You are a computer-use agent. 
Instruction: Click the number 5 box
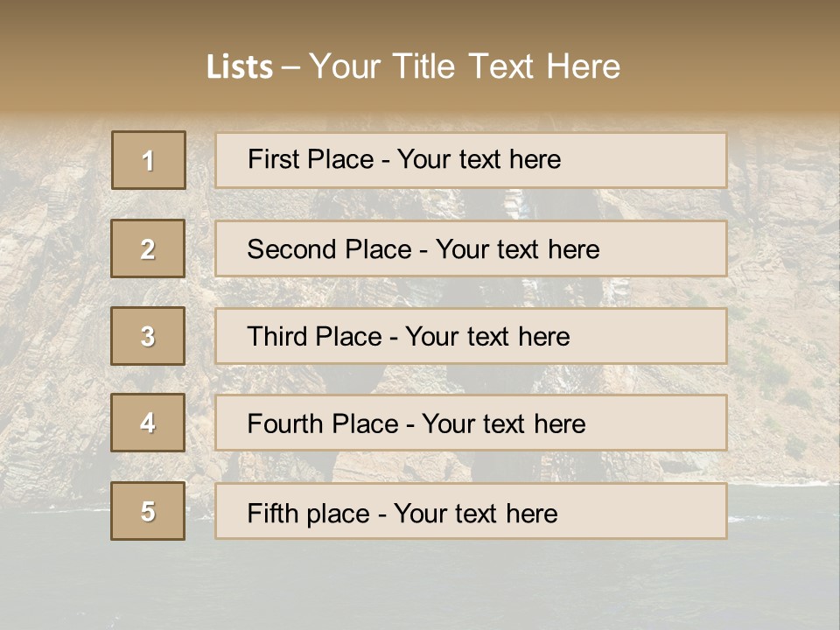pyautogui.click(x=149, y=511)
